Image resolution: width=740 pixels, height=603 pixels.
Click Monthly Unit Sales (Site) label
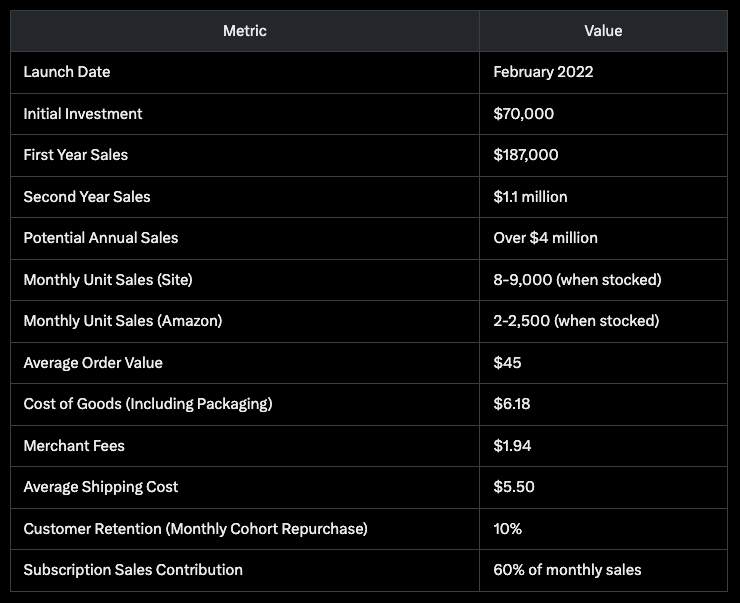tap(108, 280)
